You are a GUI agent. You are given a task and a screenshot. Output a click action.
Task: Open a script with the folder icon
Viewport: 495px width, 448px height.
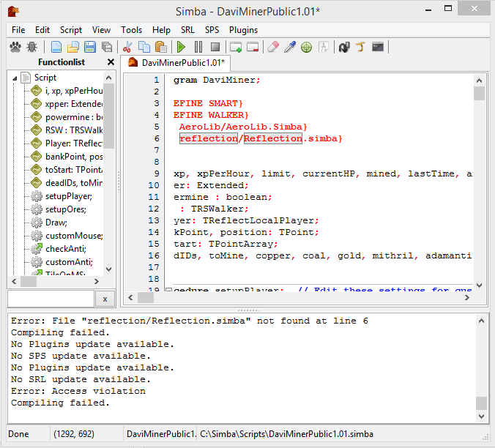pyautogui.click(x=73, y=48)
